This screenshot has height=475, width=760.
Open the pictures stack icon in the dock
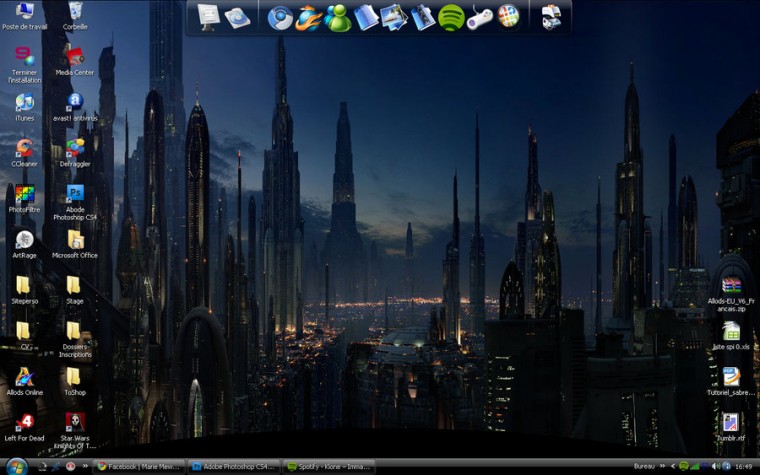394,18
